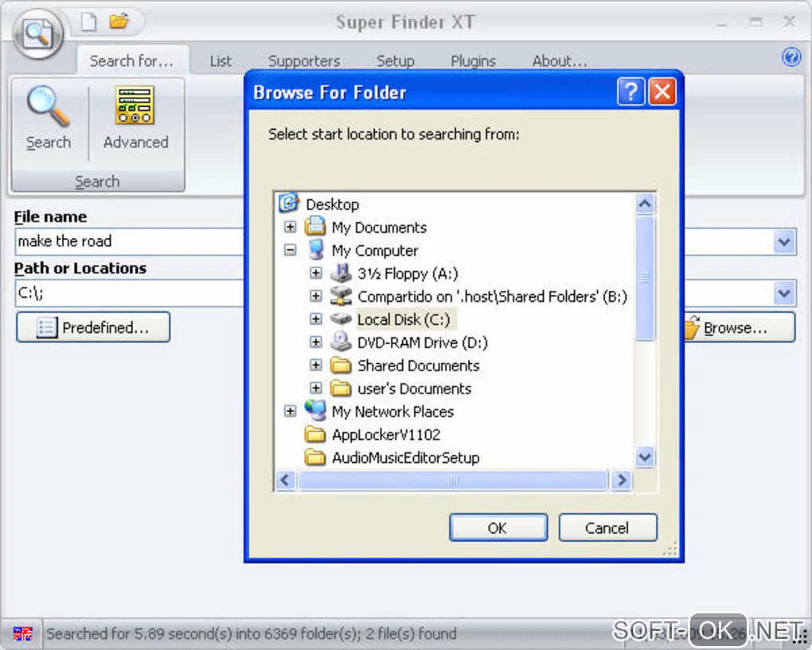Click the 'Searched for 5.89 second(s)' status text

[252, 633]
